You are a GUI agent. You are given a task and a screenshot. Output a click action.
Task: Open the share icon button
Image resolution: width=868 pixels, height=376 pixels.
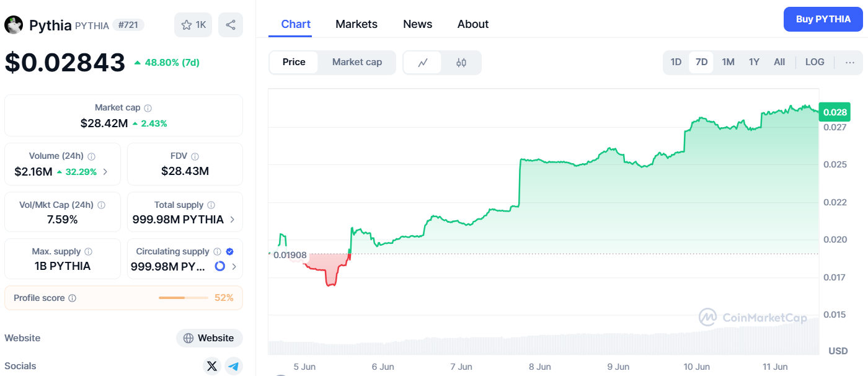click(x=231, y=25)
